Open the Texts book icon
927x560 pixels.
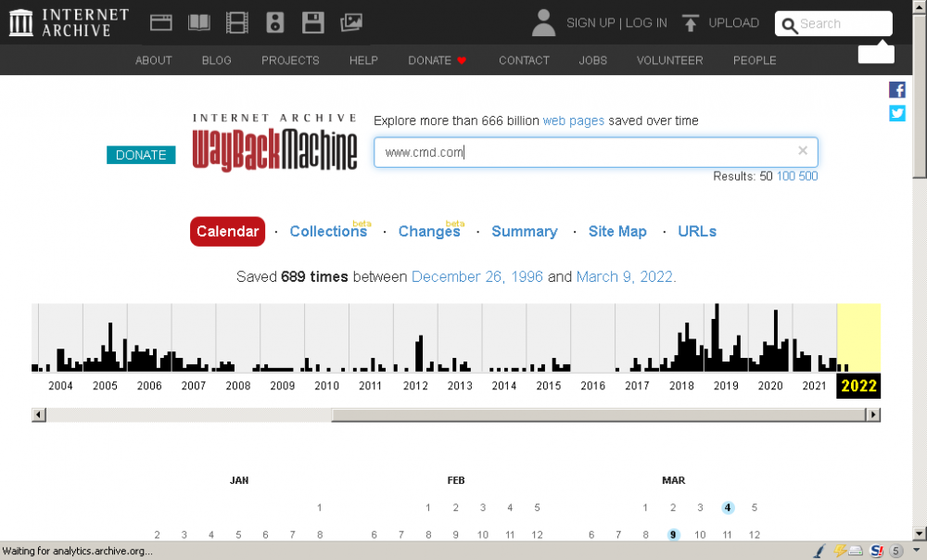tap(198, 22)
